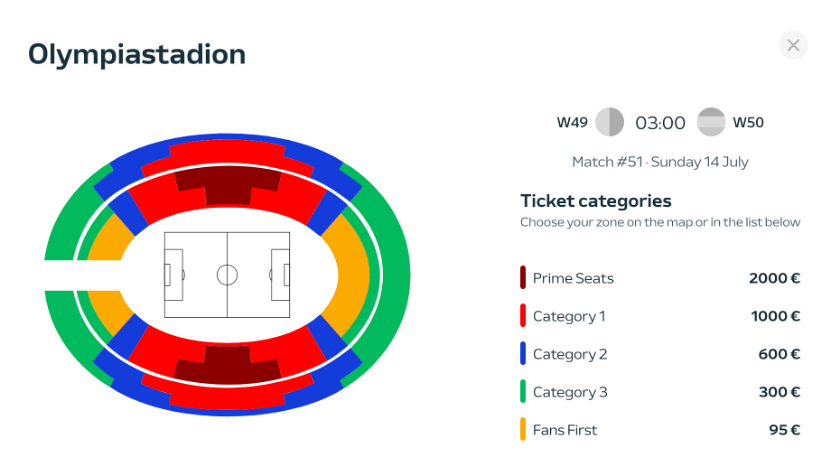Click the W49 team flag icon

[610, 123]
